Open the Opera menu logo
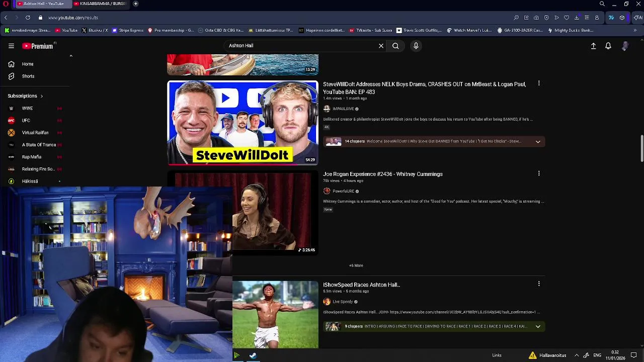Image resolution: width=644 pixels, height=362 pixels. 6,4
